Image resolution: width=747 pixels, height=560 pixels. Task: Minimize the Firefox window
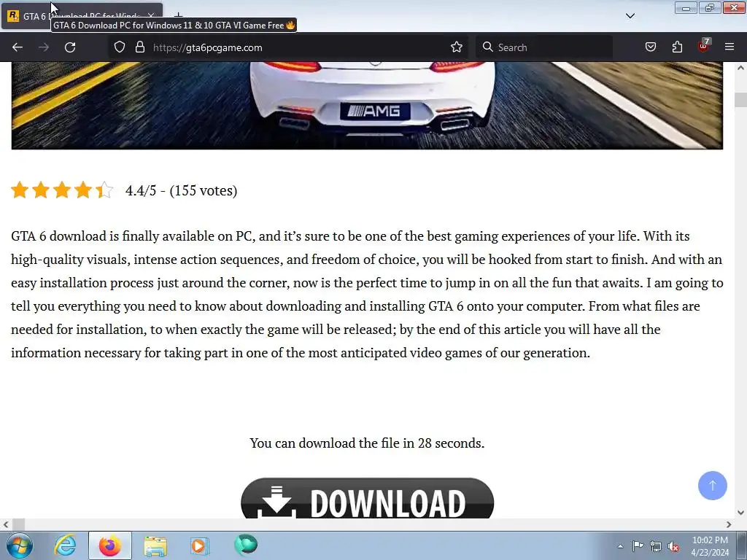click(686, 7)
